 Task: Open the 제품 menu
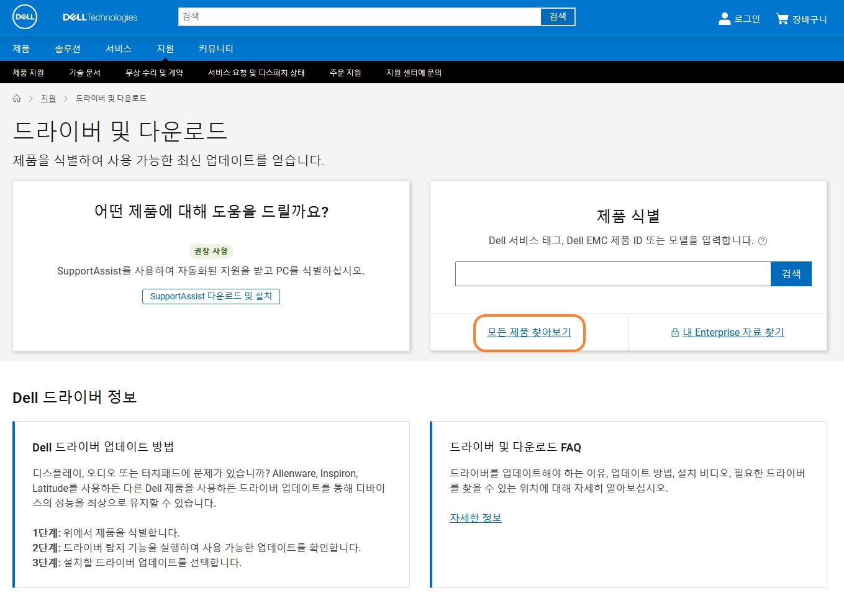[x=21, y=48]
